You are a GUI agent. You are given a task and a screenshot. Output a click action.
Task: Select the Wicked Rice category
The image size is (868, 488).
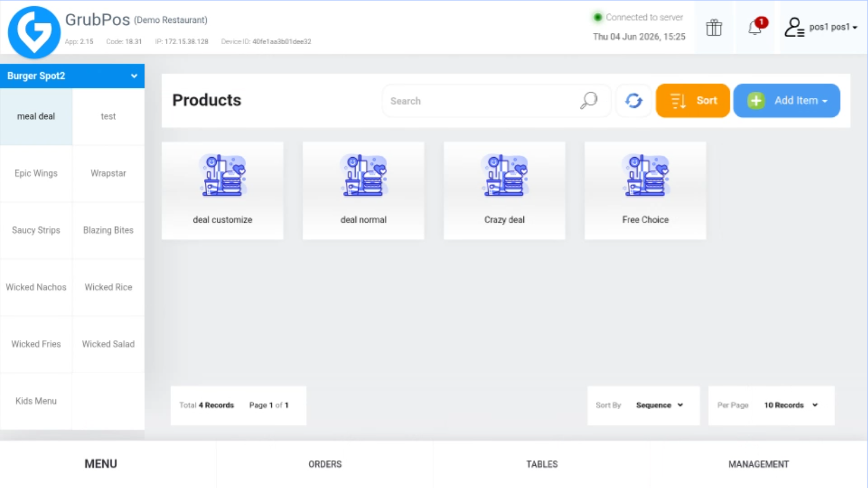pyautogui.click(x=108, y=287)
